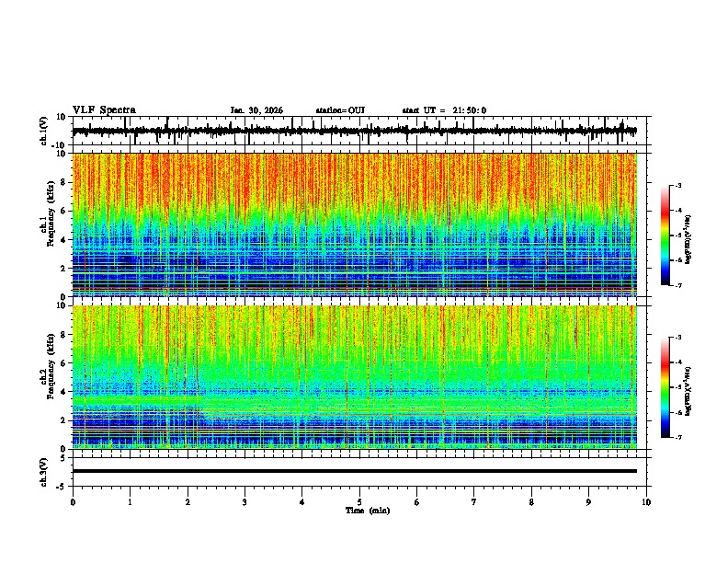728x563 pixels.
Task: Click the "-3" label on ch.1 color bar
Action: [x=678, y=185]
